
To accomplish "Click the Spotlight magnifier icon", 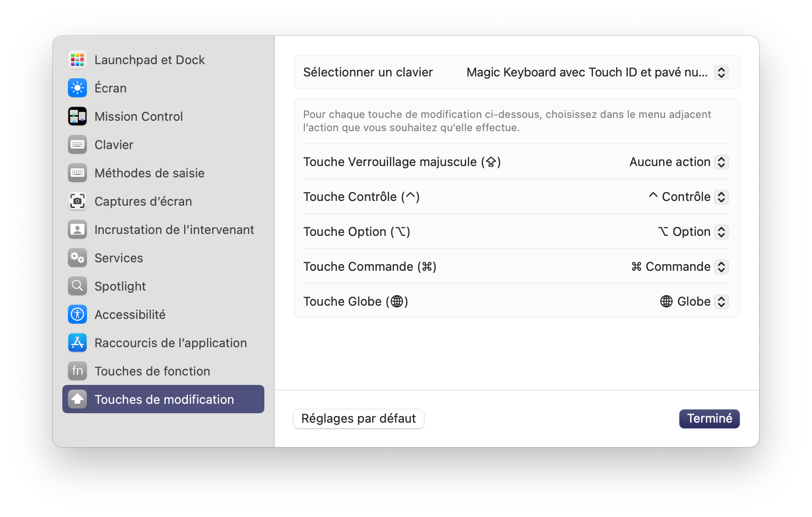I will pos(77,286).
